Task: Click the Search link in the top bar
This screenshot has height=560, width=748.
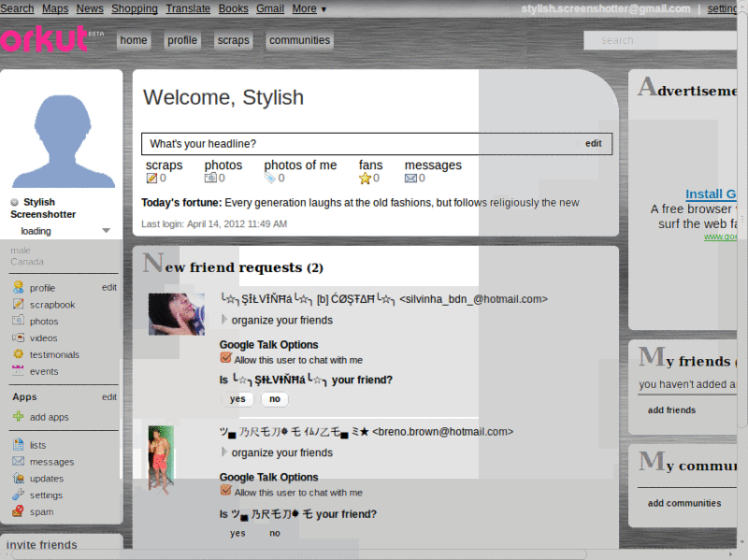Action: 17,8
